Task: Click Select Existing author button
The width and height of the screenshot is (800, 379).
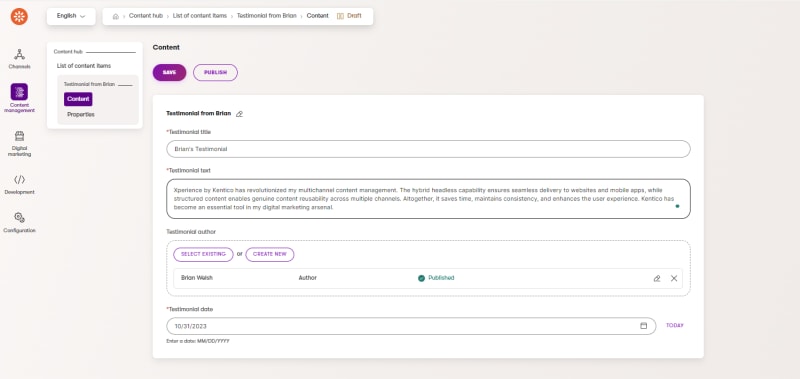Action: point(203,254)
